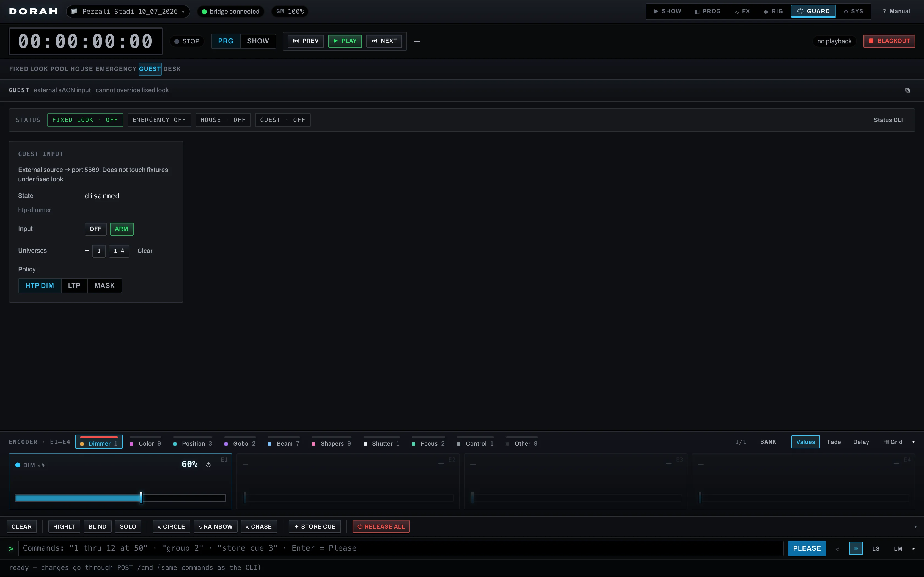Click the DIM encoder slider handle

141,498
